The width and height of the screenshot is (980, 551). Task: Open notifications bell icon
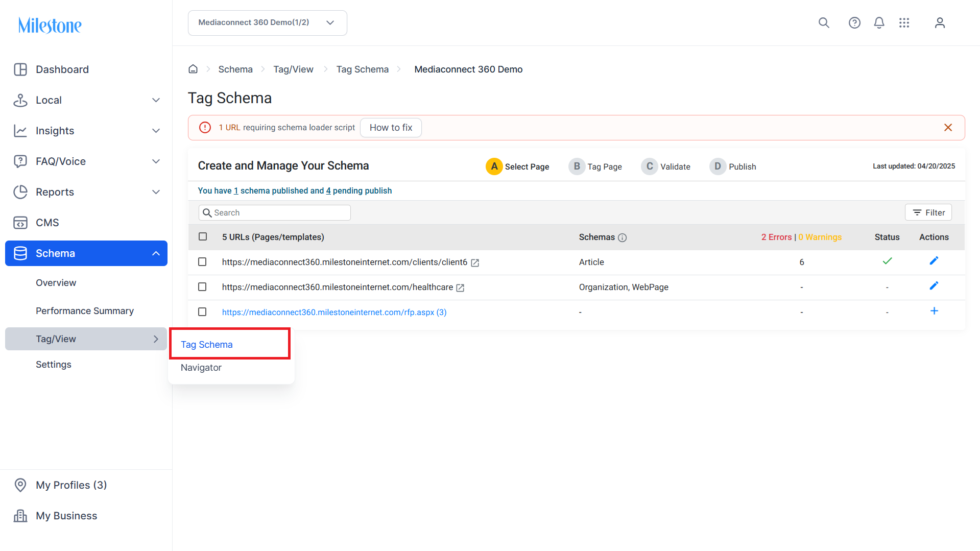click(879, 23)
